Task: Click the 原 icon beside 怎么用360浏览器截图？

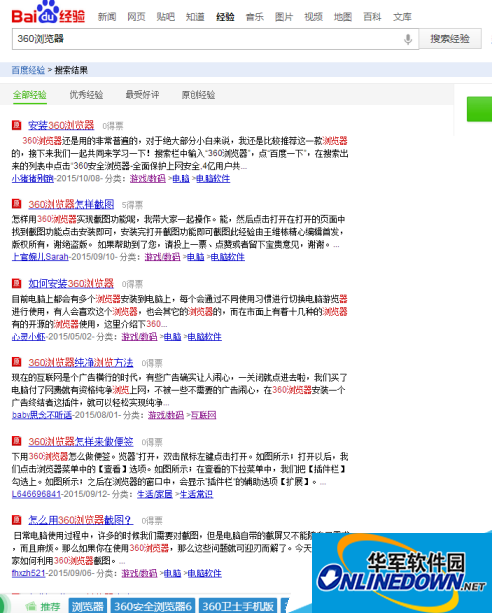Action: click(x=16, y=520)
